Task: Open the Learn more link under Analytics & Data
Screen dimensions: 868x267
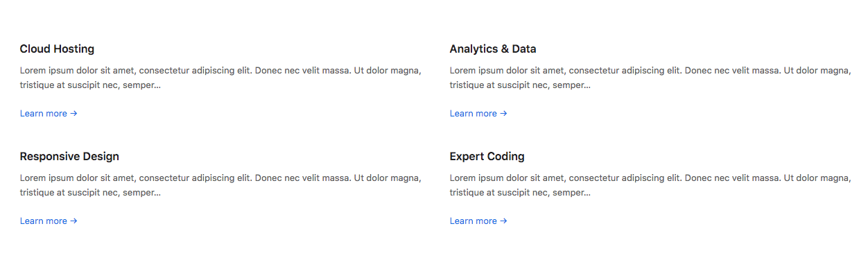Action: tap(478, 114)
